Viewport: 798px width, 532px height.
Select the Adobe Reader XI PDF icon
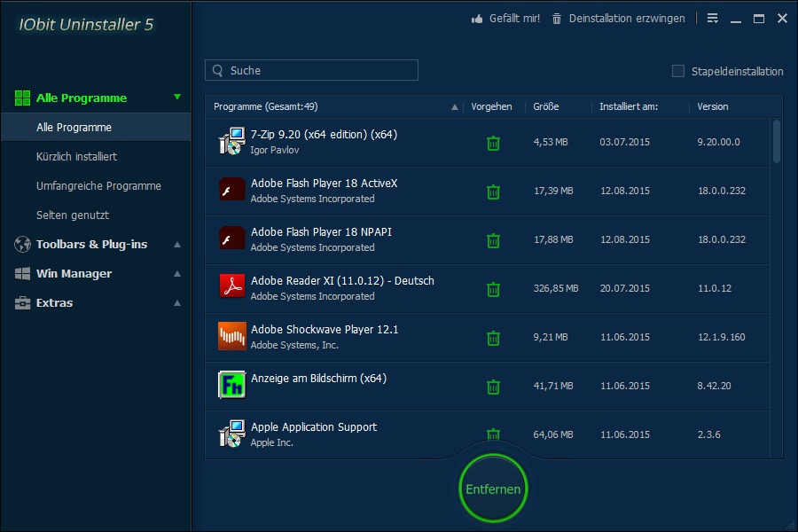pyautogui.click(x=232, y=286)
